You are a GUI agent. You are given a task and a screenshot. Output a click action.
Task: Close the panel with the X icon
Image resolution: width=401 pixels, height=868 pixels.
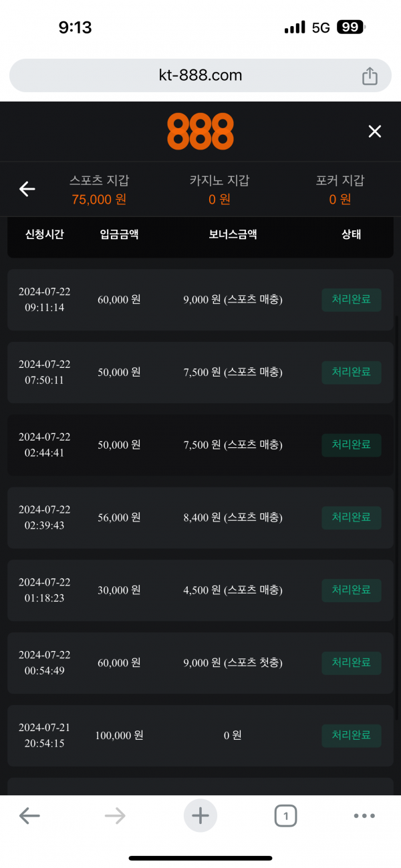click(x=375, y=132)
